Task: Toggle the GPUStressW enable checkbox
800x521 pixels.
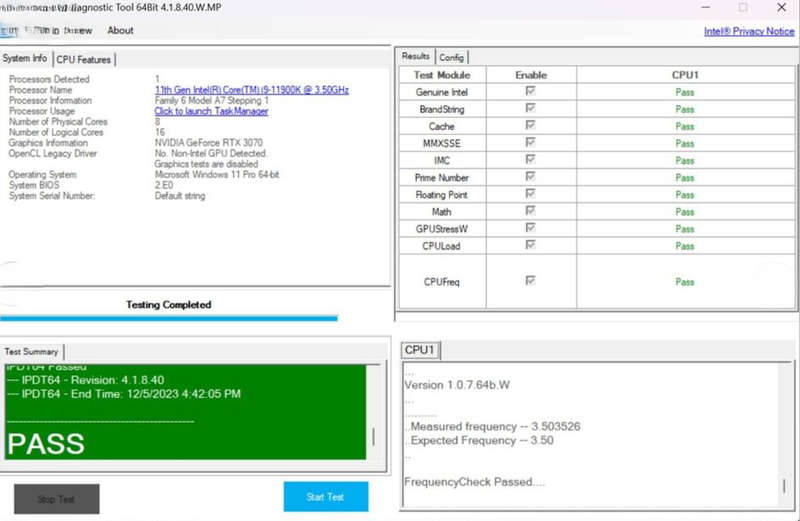Action: 530,228
